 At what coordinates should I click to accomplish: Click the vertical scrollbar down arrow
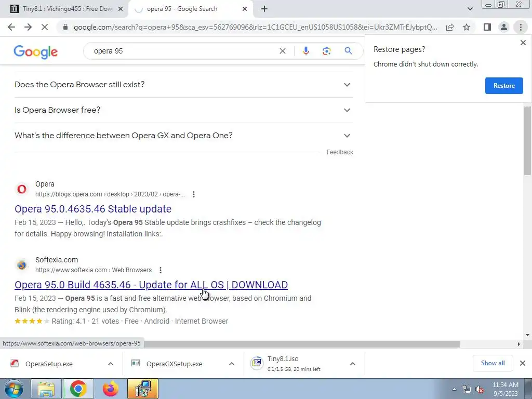click(x=527, y=335)
